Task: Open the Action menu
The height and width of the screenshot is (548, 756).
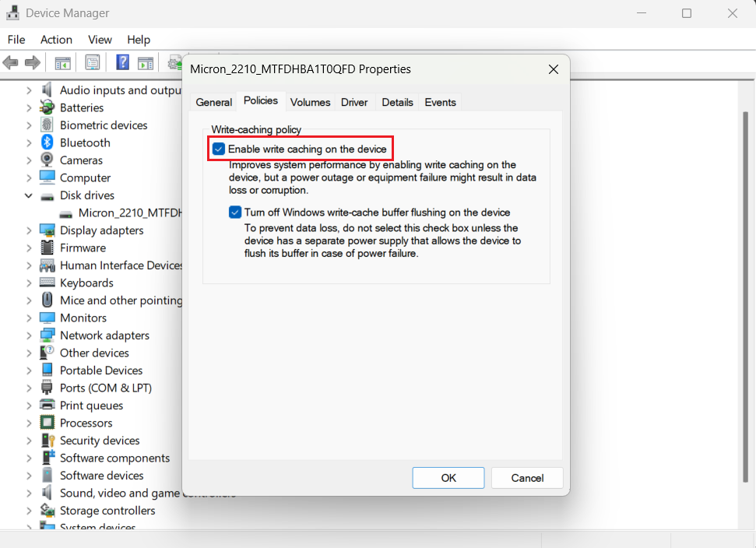Action: 56,40
